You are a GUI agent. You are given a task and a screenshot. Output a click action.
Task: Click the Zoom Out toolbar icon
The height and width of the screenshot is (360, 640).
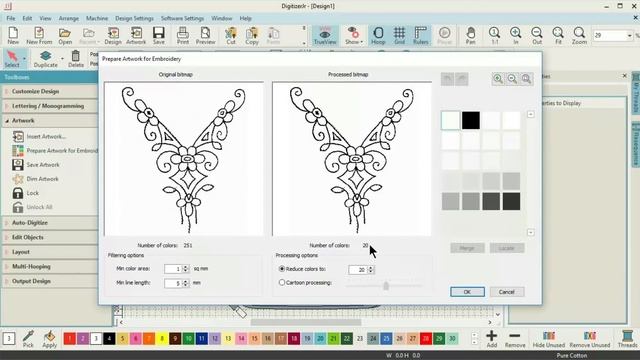pos(537,35)
